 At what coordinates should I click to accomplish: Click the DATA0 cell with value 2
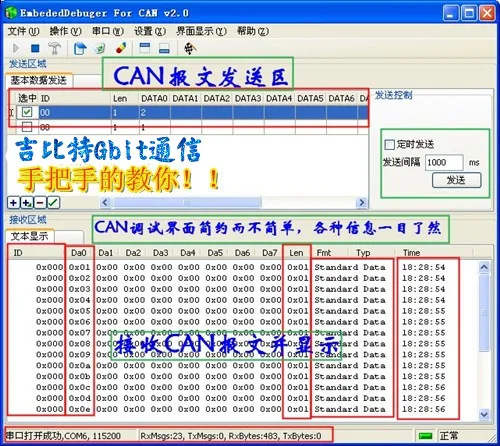[x=154, y=112]
